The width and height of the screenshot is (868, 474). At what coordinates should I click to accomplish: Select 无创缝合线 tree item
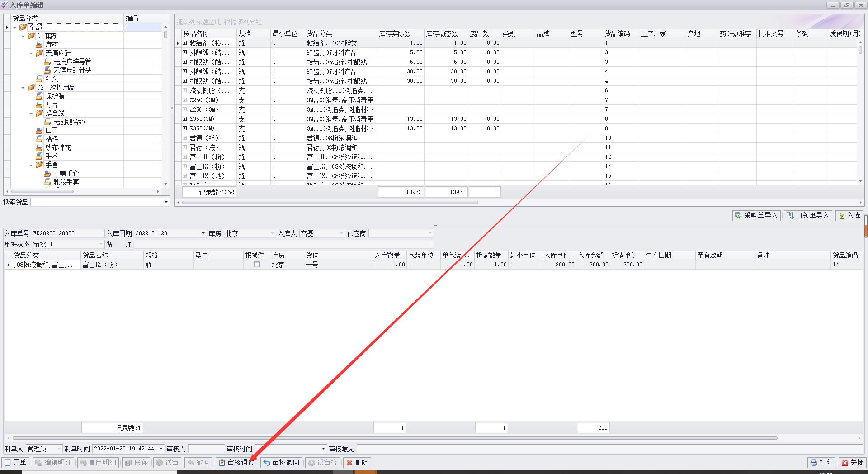[x=69, y=122]
